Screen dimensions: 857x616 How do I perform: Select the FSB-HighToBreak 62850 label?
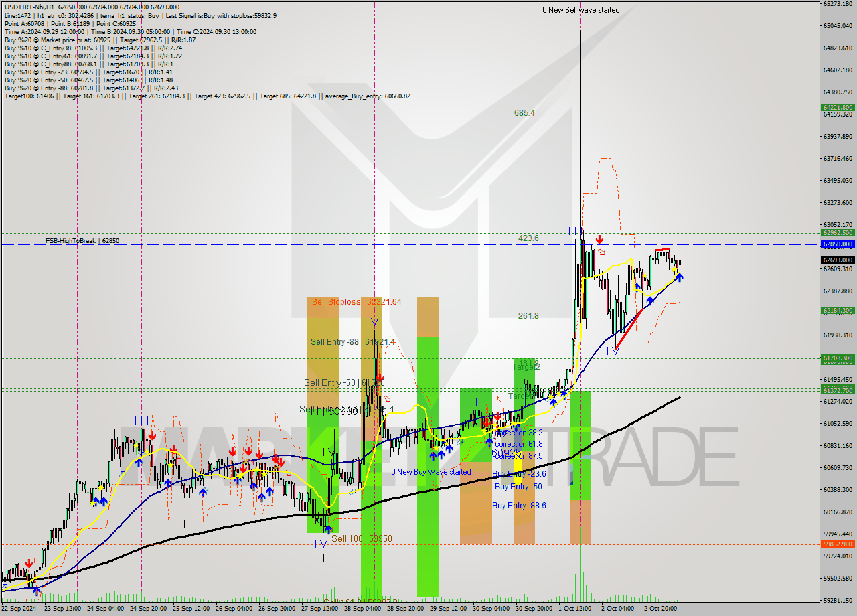pyautogui.click(x=82, y=240)
